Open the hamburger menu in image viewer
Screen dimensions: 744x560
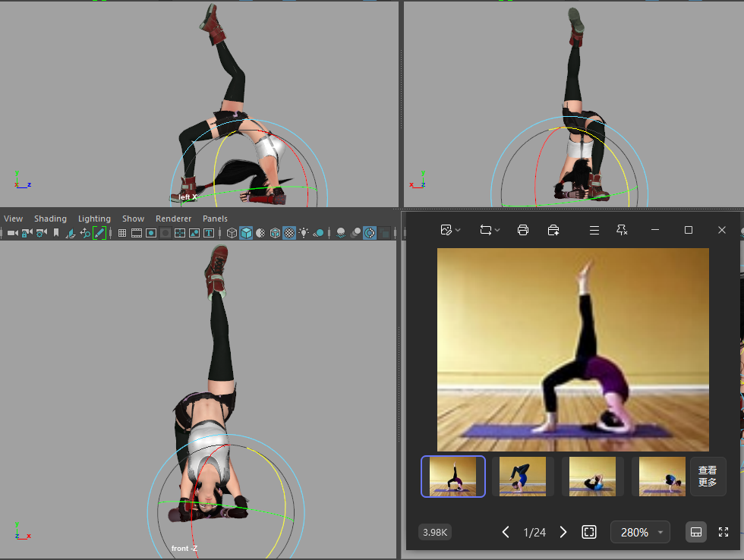(x=594, y=230)
